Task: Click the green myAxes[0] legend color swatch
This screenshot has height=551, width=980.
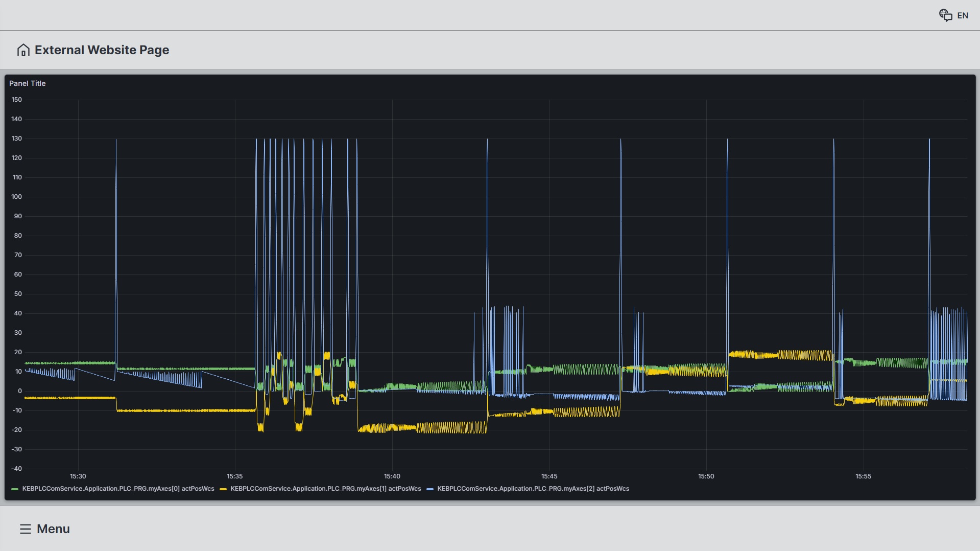Action: point(15,489)
